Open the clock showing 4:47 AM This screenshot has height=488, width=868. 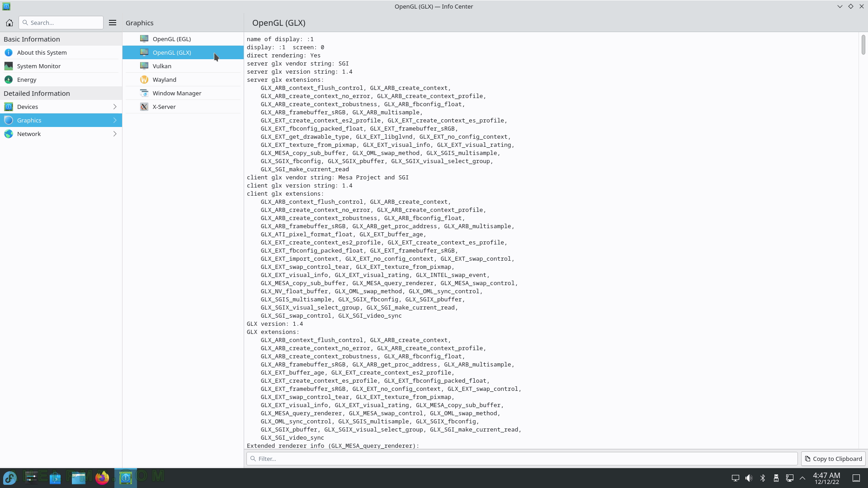point(827,478)
